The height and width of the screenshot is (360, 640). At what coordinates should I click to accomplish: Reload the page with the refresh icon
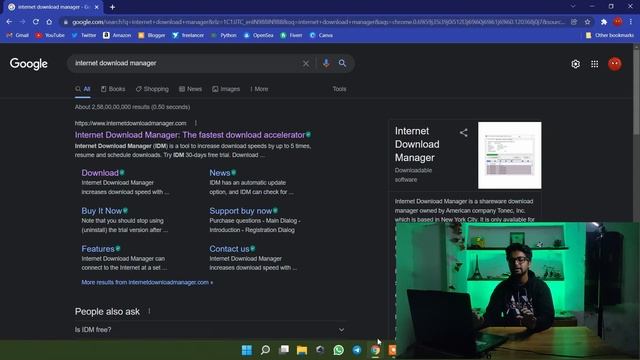36,22
